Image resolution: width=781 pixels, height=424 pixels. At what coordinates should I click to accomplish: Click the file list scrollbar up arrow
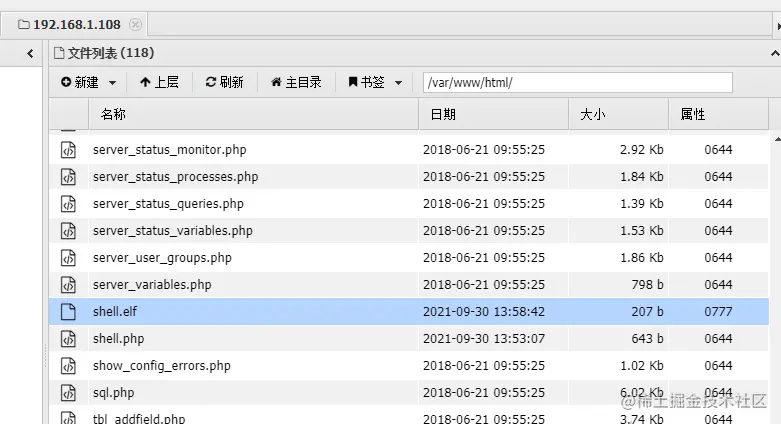(x=777, y=139)
